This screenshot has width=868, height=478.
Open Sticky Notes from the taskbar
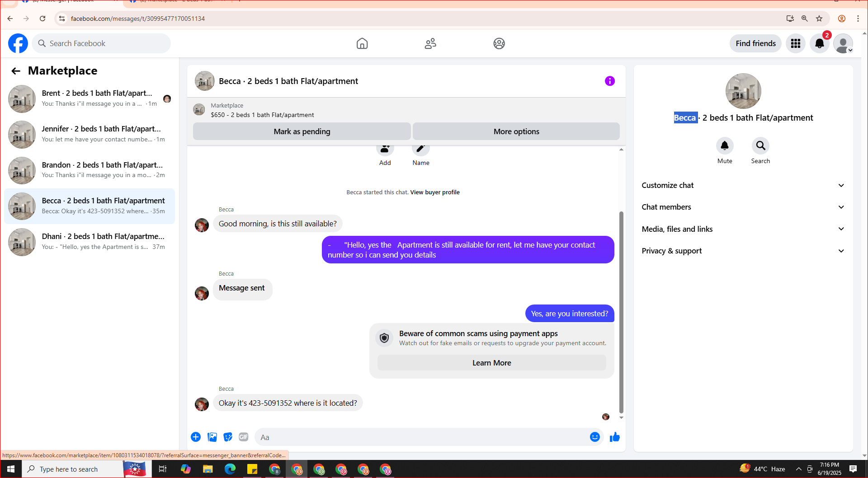[252, 469]
